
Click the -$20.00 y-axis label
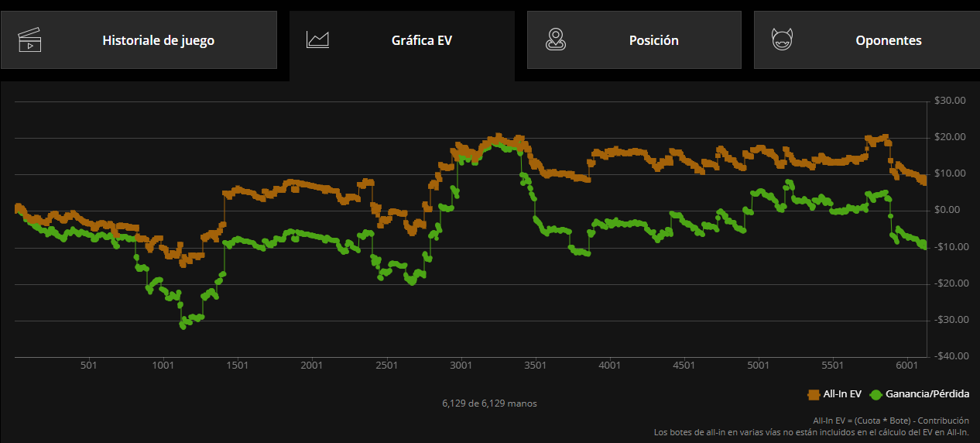(x=951, y=283)
